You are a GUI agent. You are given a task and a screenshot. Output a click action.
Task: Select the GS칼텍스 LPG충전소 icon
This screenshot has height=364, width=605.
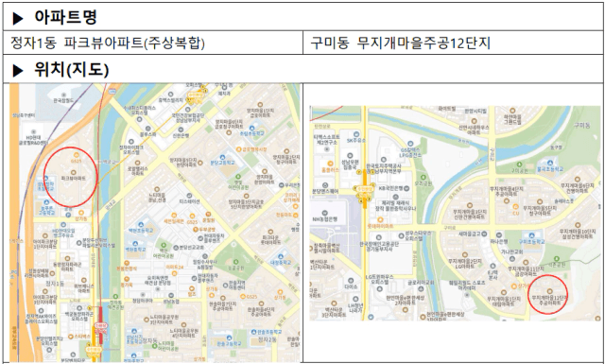[410, 144]
